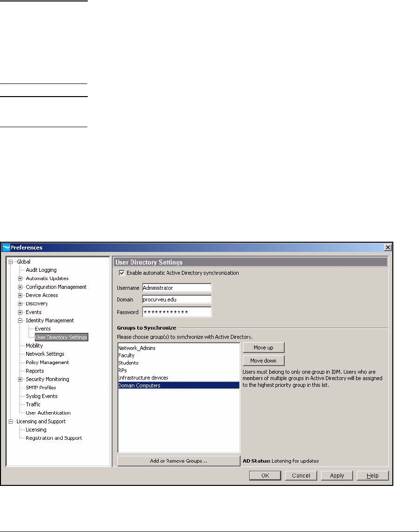Open Mobility preferences

coord(34,346)
